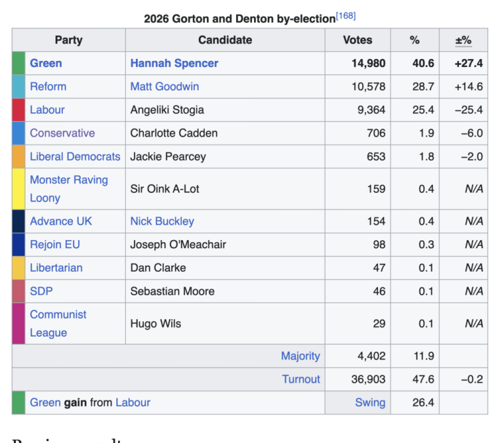Open the Green party link
504x443 pixels.
tap(46, 64)
